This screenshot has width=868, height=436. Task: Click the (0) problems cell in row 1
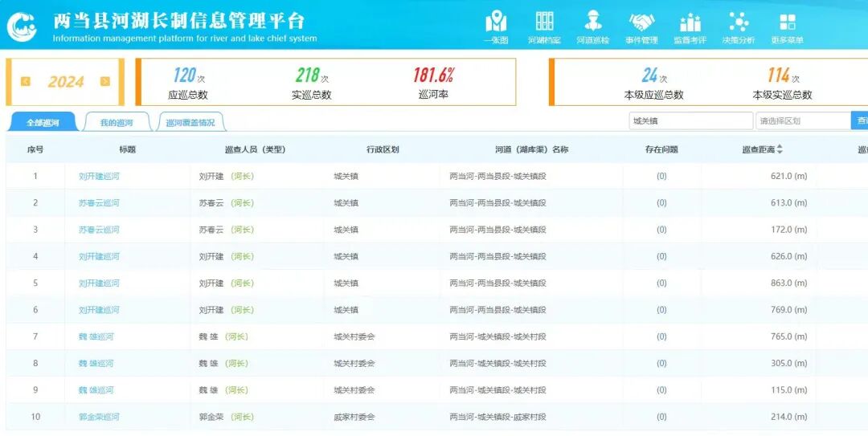click(x=661, y=177)
